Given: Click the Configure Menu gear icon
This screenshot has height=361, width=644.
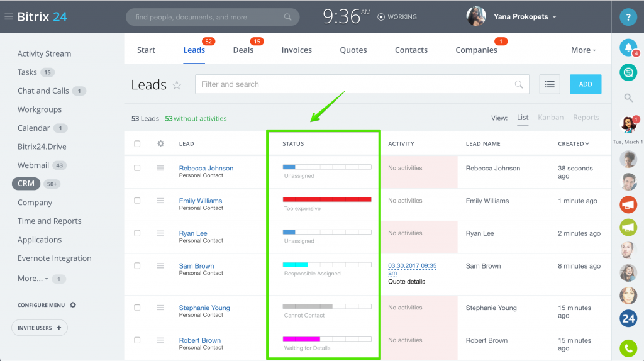Looking at the screenshot, I should coord(73,305).
